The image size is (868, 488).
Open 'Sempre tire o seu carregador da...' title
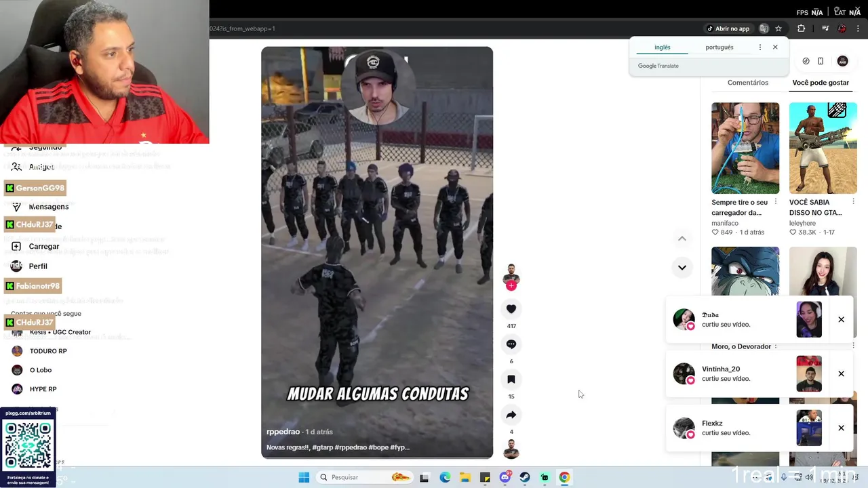[x=740, y=207]
